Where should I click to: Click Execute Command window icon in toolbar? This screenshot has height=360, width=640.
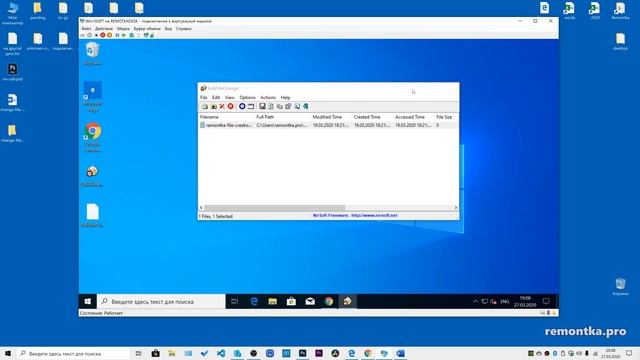(x=251, y=107)
